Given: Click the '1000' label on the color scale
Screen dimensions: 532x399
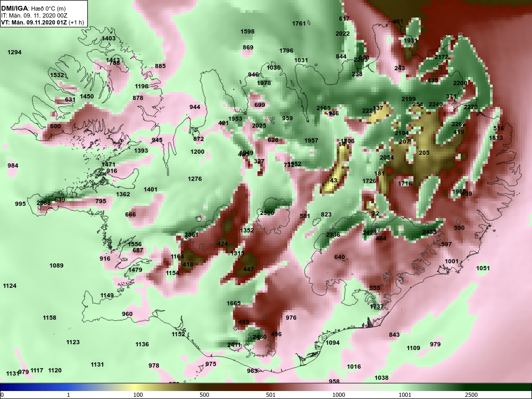Looking at the screenshot, I should tap(338, 395).
